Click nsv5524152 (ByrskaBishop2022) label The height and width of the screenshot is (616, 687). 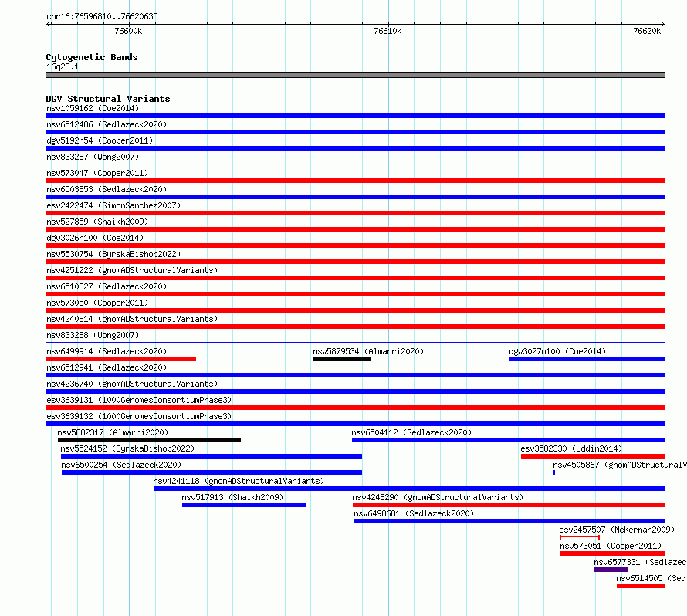[x=127, y=448]
